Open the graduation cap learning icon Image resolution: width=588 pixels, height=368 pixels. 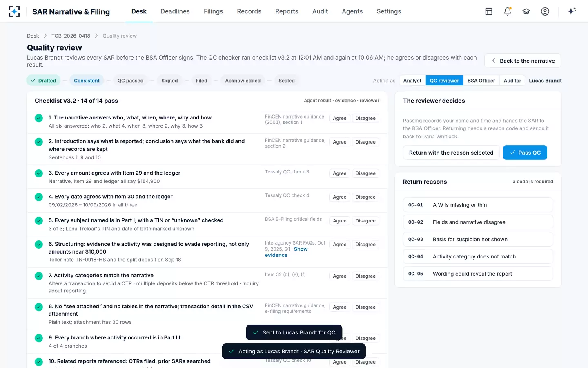click(526, 11)
